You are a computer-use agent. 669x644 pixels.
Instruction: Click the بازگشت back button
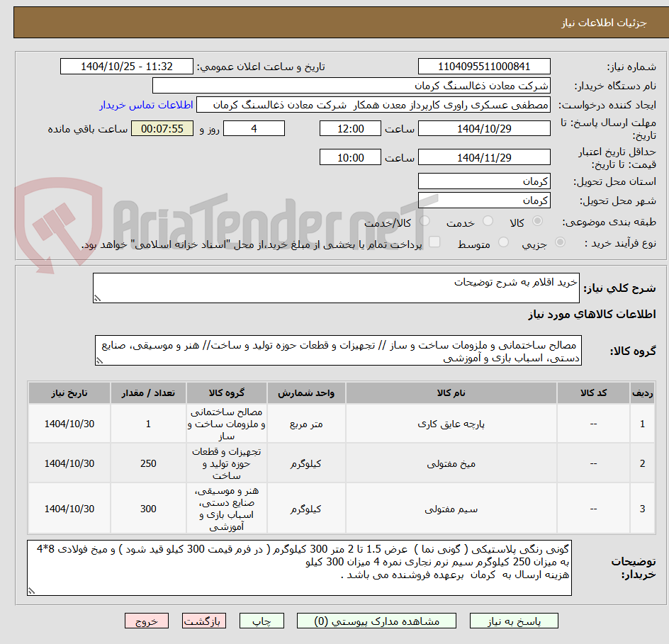[x=204, y=621]
